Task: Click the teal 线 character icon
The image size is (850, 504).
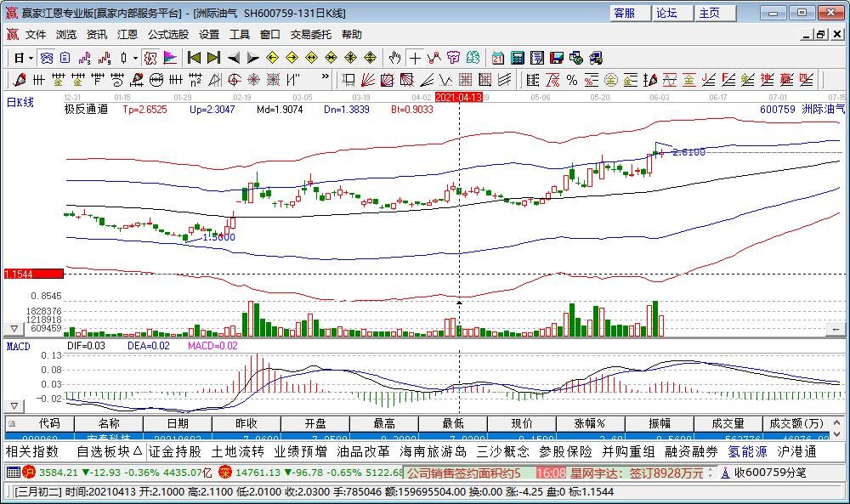Action: coord(473,58)
